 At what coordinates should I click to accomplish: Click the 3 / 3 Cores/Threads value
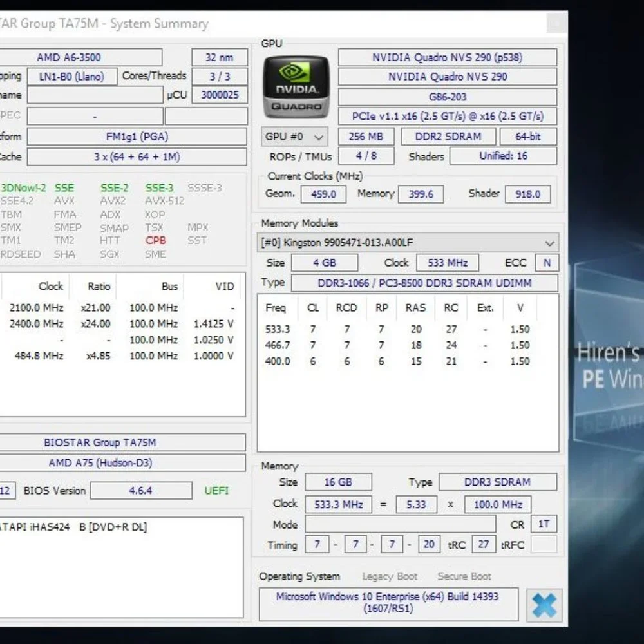[220, 77]
